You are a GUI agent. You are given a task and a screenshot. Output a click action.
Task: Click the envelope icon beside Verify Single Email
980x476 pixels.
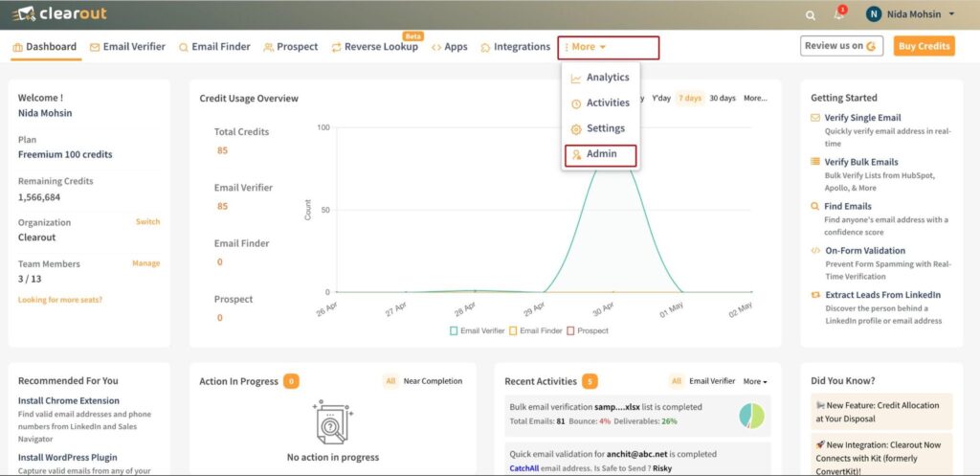815,118
